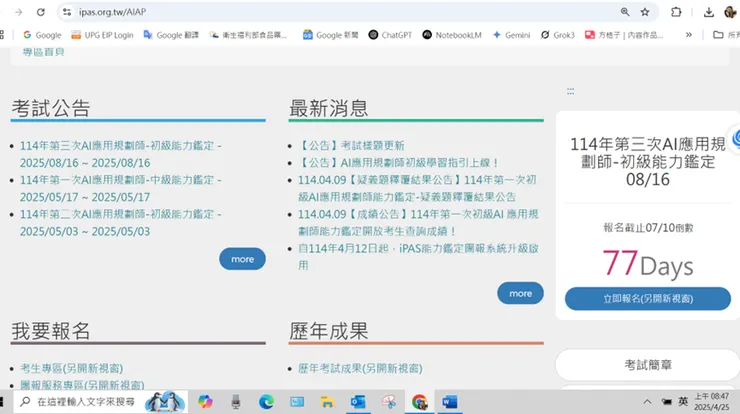The width and height of the screenshot is (740, 414).
Task: Click the zoom magnifier icon in address bar
Action: [625, 12]
